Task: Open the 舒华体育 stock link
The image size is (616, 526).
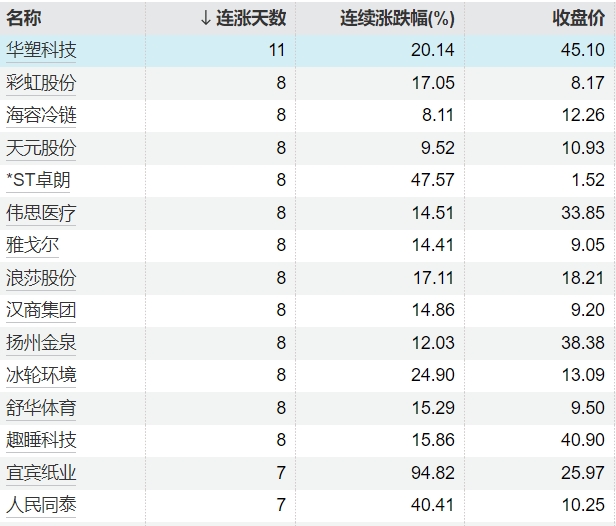Action: [x=41, y=408]
